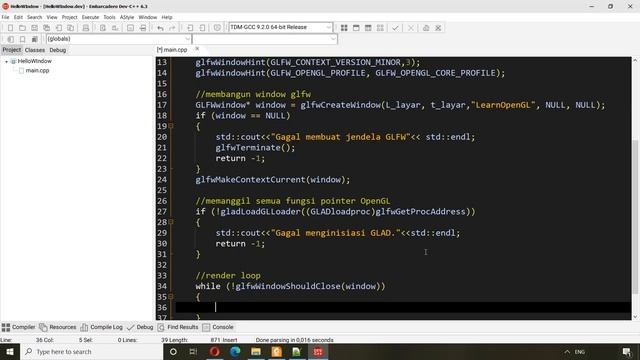640x360 pixels.
Task: Open the Opera browser taskbar icon
Action: (x=214, y=351)
